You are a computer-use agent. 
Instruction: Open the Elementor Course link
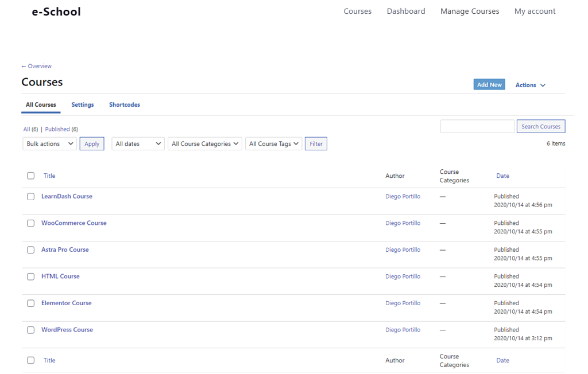click(67, 303)
